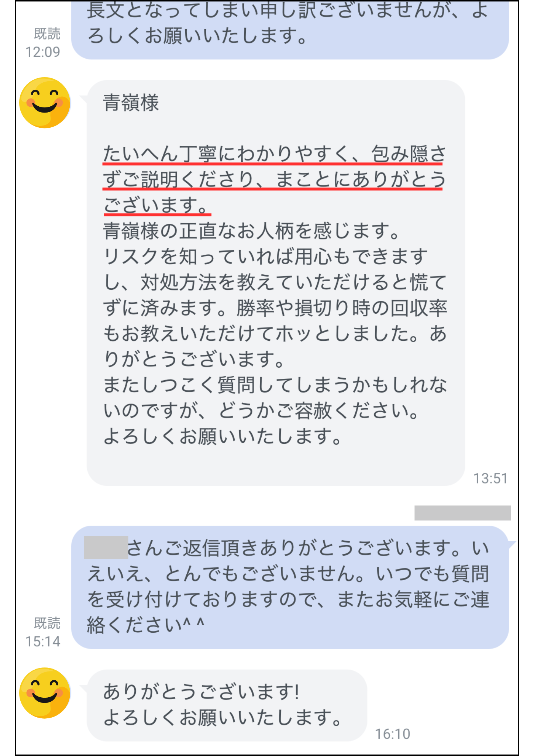534x756 pixels.
Task: Click the red underlined thank-you sentence
Action: [275, 179]
